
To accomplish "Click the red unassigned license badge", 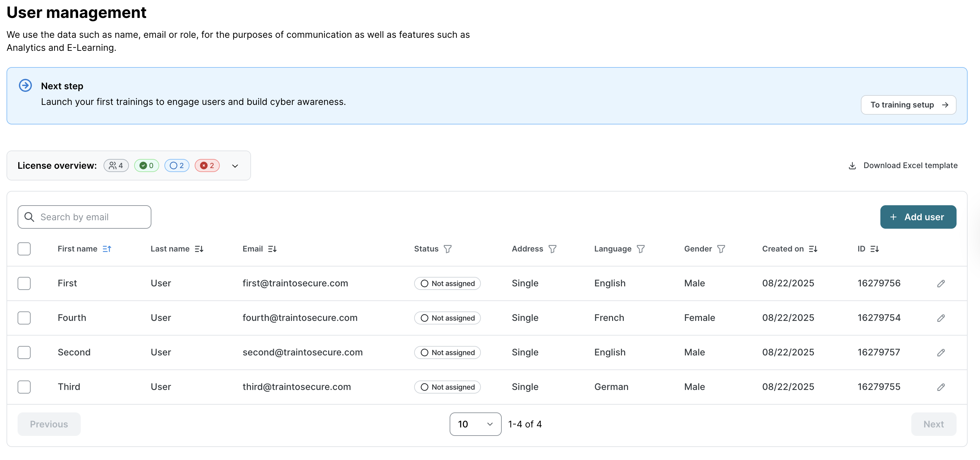I will click(x=207, y=165).
